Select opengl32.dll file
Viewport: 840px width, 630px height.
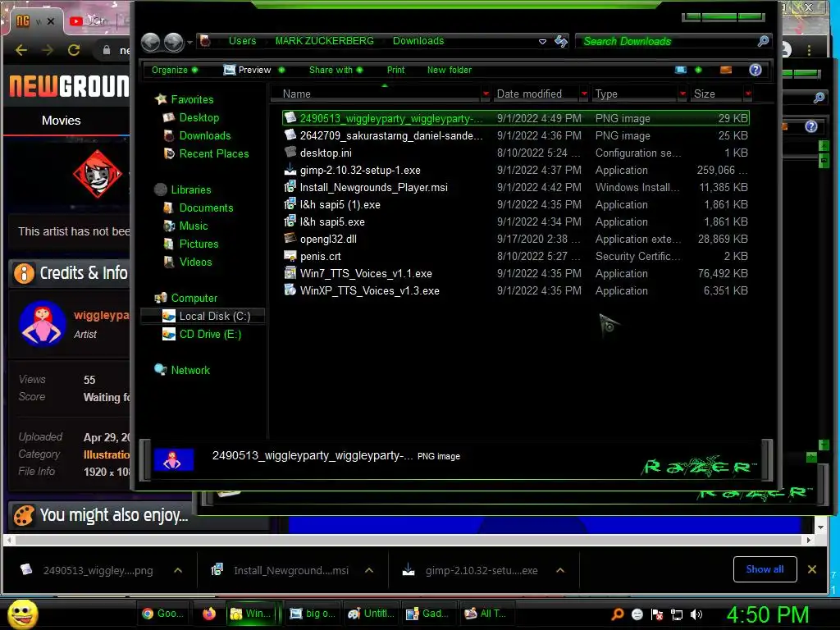[x=515, y=239]
